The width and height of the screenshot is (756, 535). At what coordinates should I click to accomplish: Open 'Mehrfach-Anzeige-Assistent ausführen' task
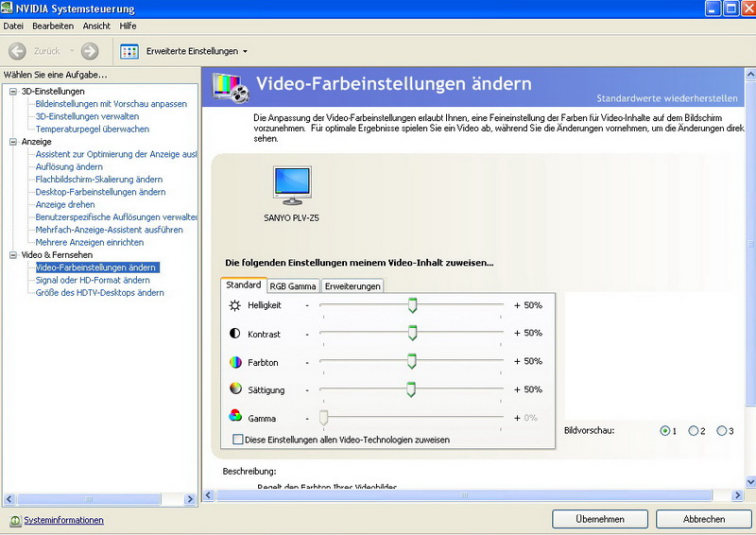pyautogui.click(x=109, y=230)
